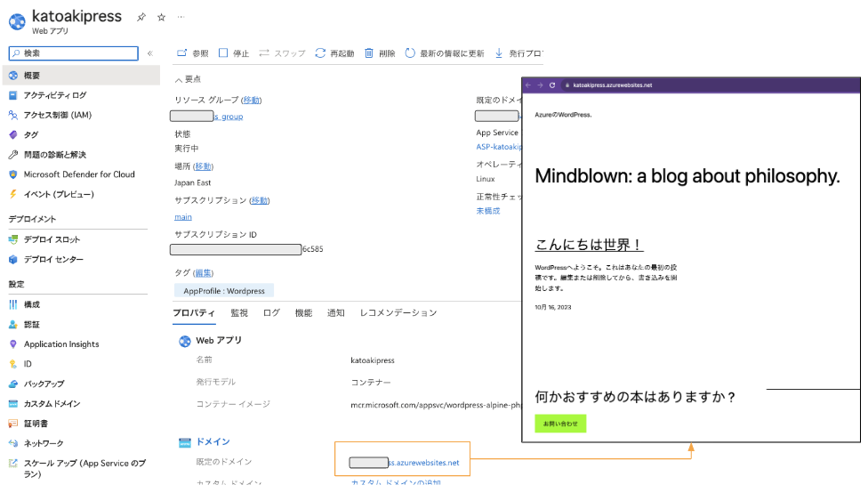868x493 pixels.
Task: Click AzureのWordPress site title
Action: click(x=563, y=115)
